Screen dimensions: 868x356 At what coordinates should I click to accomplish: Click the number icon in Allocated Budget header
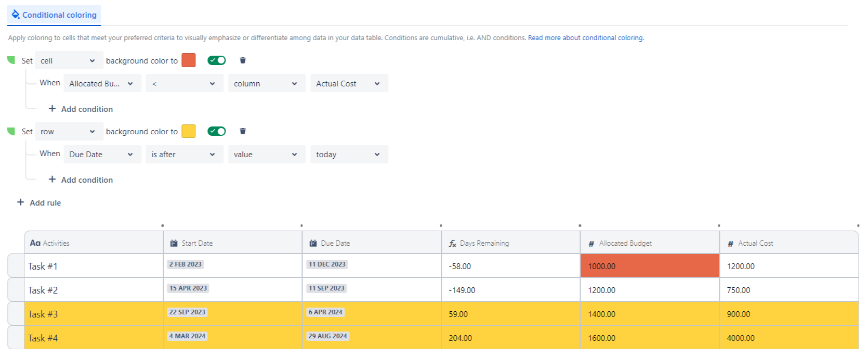click(x=591, y=244)
